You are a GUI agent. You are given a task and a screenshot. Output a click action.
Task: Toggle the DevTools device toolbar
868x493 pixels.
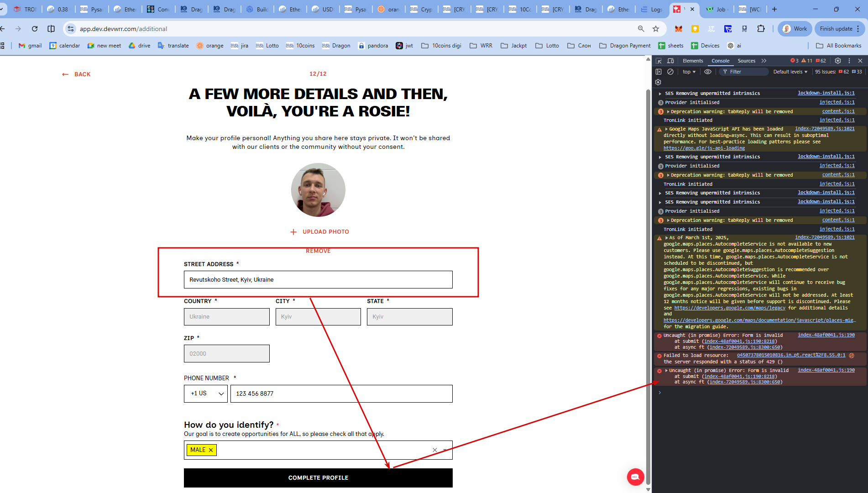pyautogui.click(x=670, y=61)
